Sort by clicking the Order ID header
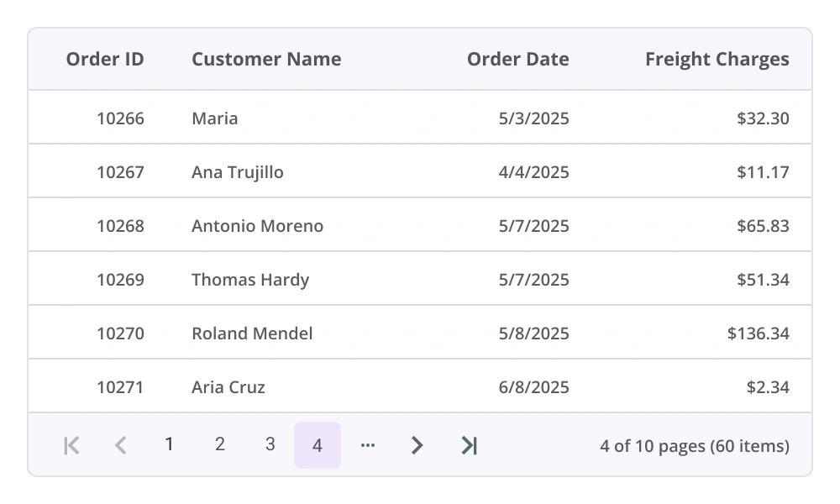Image resolution: width=840 pixels, height=504 pixels. tap(104, 59)
